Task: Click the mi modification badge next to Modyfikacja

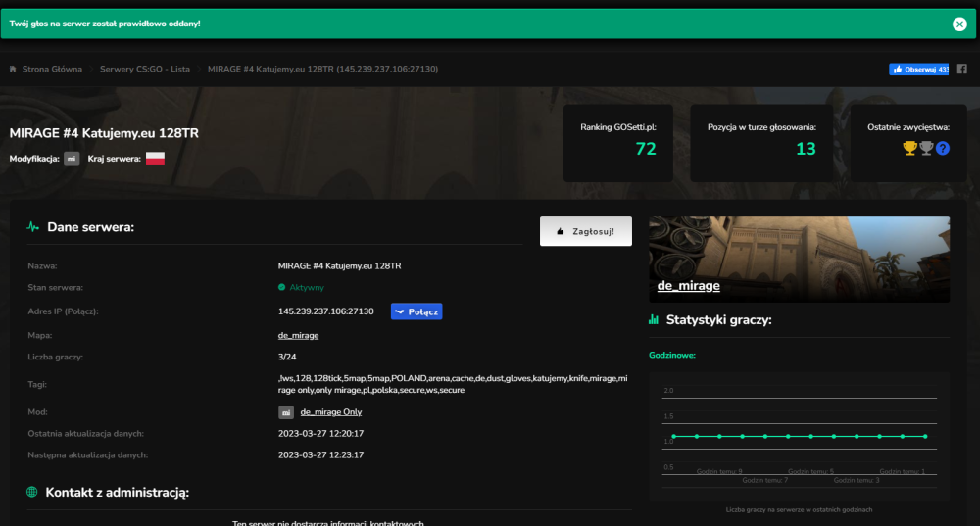Action: (72, 159)
